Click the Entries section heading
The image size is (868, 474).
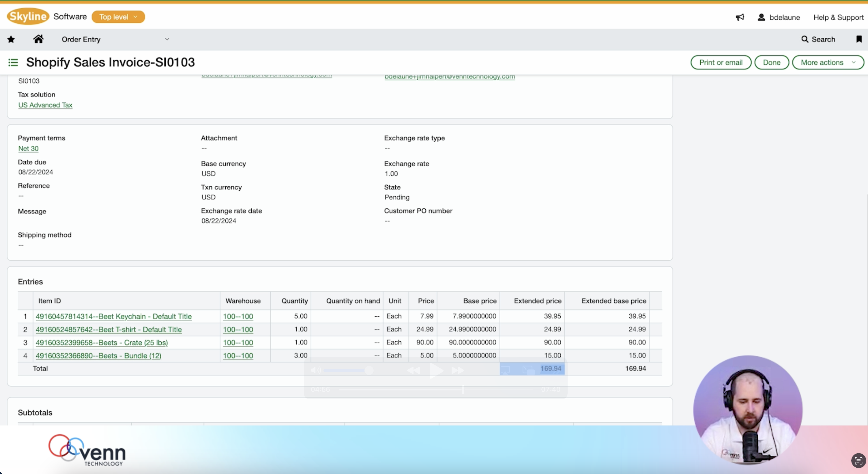(30, 282)
